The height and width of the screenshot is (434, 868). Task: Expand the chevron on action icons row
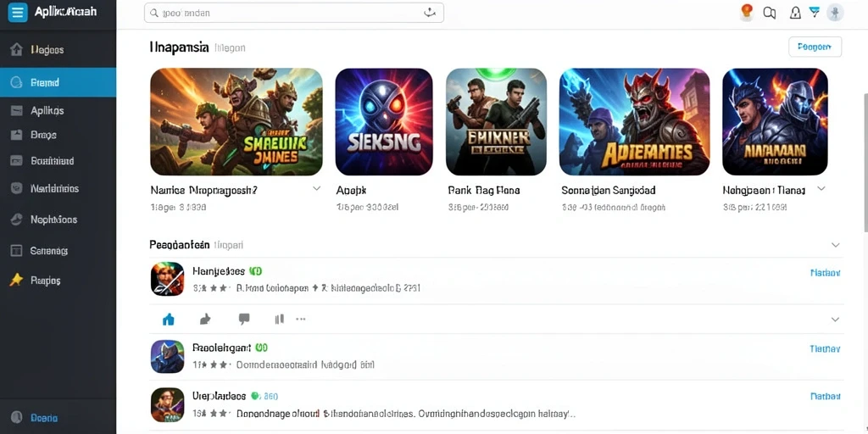[835, 320]
